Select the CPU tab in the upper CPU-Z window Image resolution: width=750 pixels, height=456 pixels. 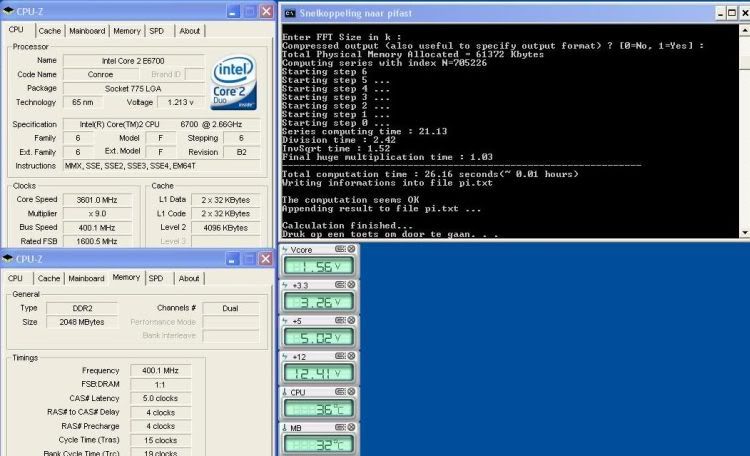[x=16, y=30]
